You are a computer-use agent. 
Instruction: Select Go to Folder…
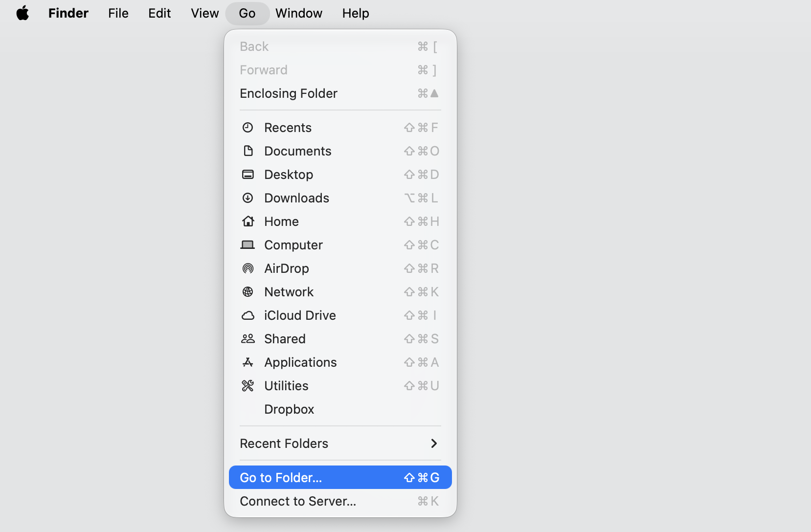340,478
